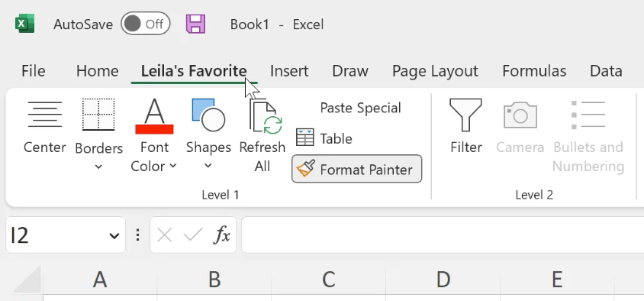
Task: Click the Insert Function fx button
Action: 222,235
